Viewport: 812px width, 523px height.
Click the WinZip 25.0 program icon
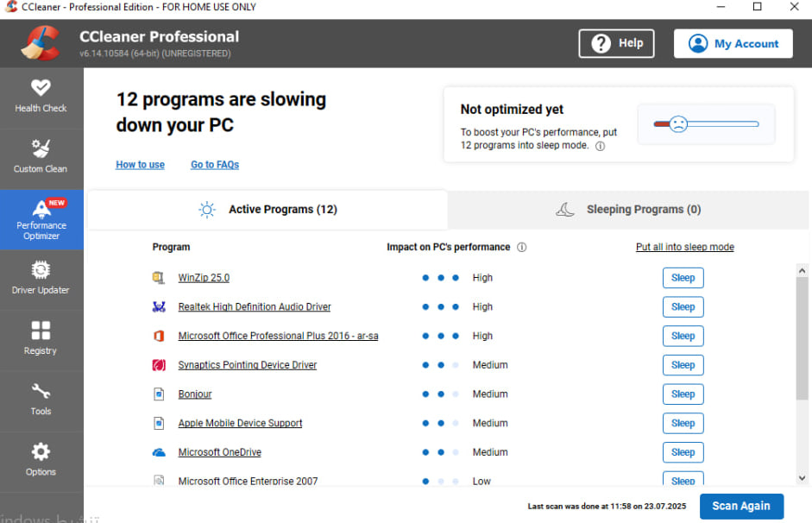[x=159, y=278]
